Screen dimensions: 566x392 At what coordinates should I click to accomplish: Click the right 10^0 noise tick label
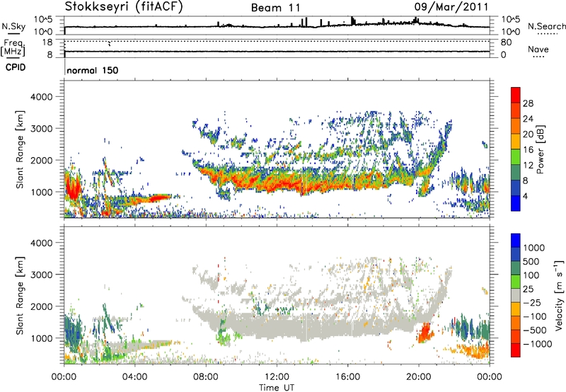coord(510,32)
